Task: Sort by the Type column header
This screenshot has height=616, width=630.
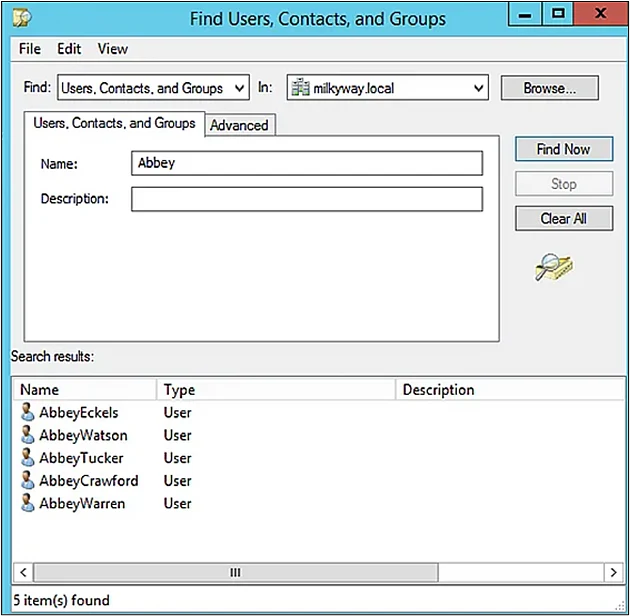Action: pyautogui.click(x=276, y=389)
